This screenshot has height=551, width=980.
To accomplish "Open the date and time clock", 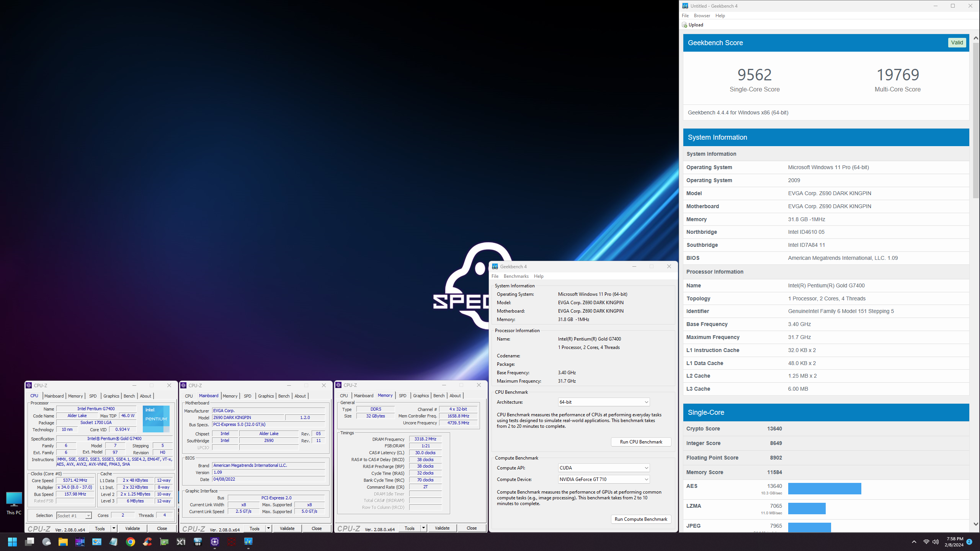I will (x=954, y=541).
